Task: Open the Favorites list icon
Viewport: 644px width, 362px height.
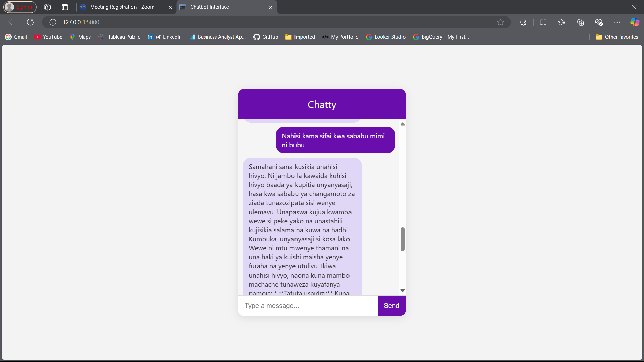Action: pos(562,22)
